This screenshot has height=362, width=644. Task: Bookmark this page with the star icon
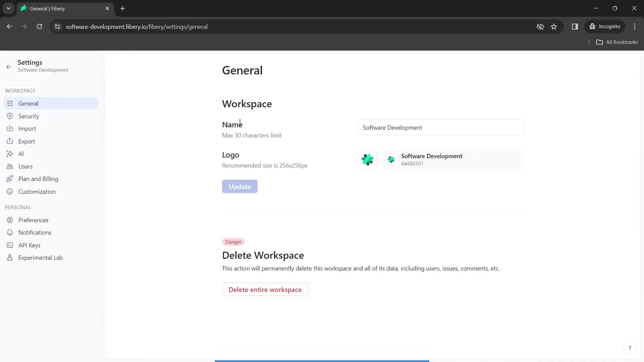[x=554, y=26]
